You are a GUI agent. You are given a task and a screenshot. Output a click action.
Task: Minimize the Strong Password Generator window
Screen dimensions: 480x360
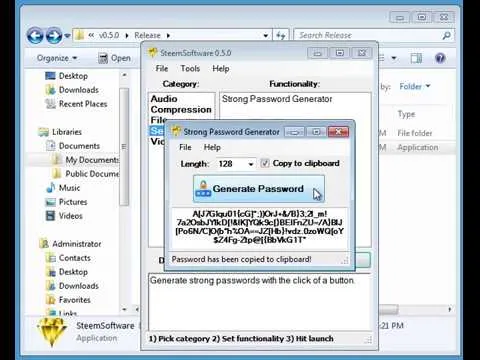pyautogui.click(x=294, y=132)
